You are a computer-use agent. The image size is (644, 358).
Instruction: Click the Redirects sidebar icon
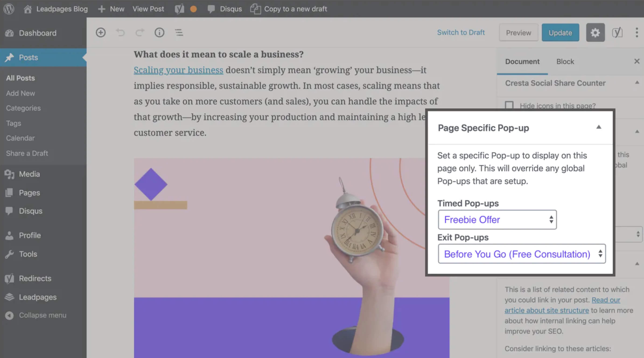[9, 278]
